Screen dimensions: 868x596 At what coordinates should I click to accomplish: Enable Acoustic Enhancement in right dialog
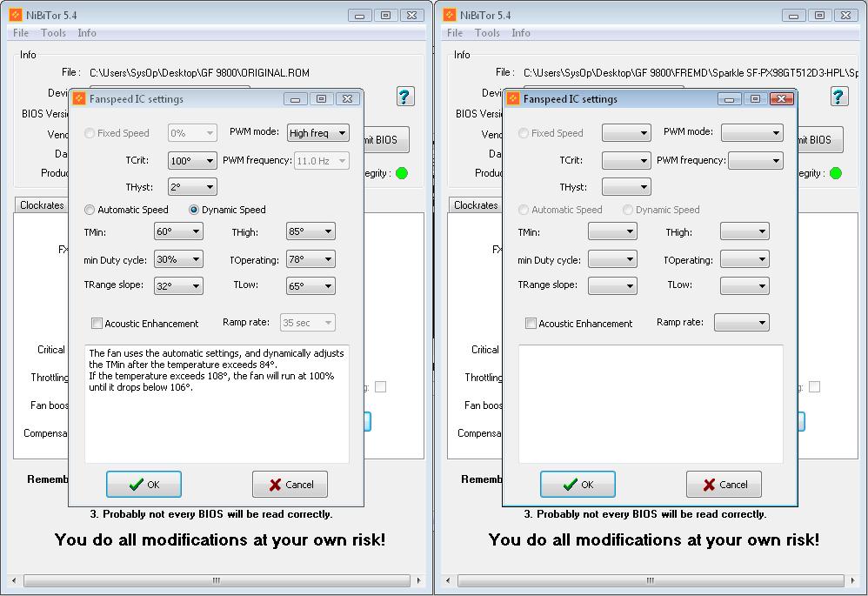[x=579, y=324]
